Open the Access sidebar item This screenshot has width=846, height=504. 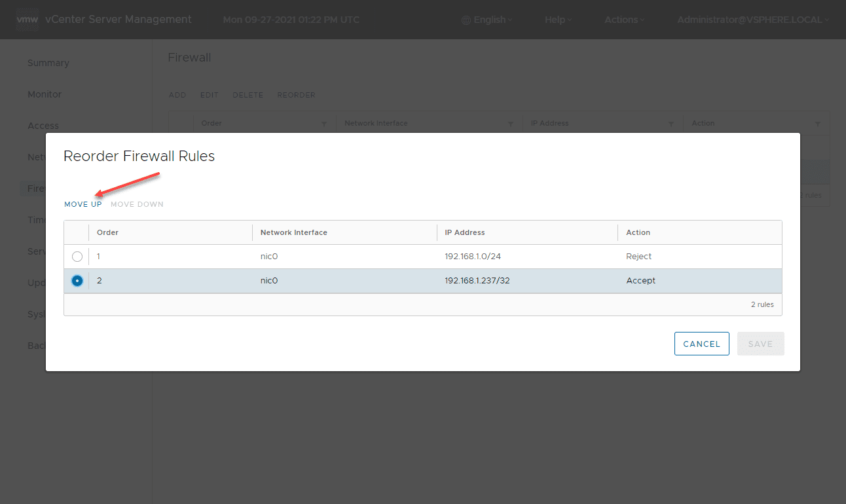[x=43, y=126]
